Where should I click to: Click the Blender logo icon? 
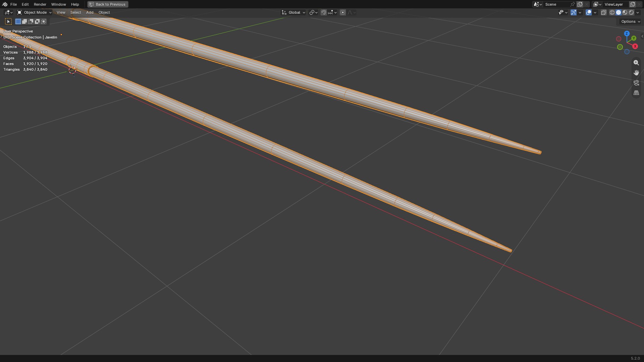tap(5, 4)
